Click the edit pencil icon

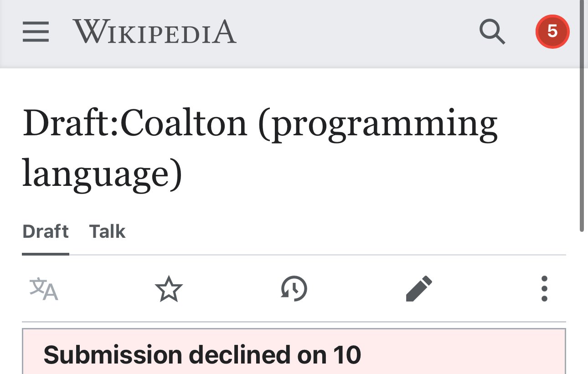418,289
